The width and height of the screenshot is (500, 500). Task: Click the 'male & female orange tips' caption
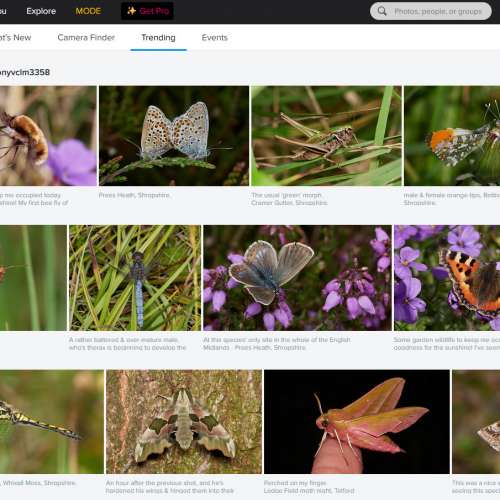click(452, 199)
